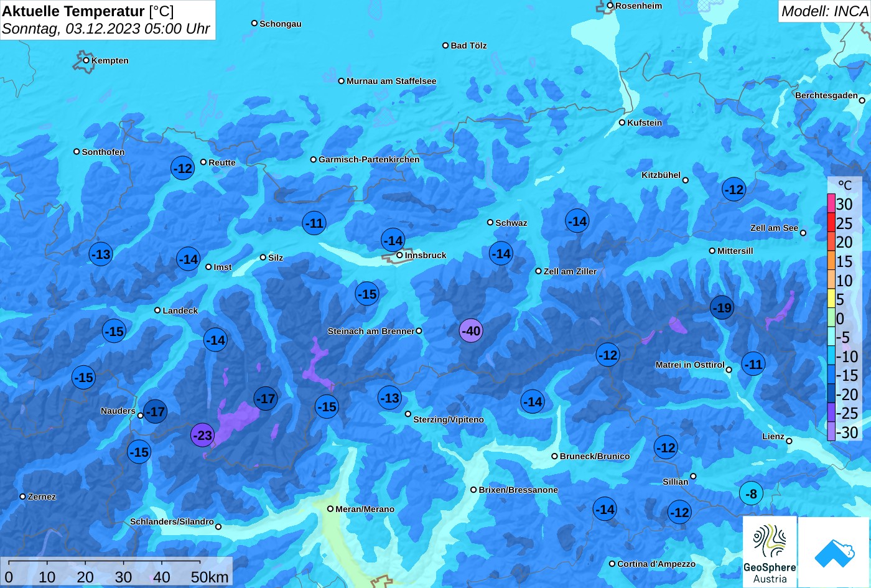This screenshot has height=588, width=871.
Task: Click the Garmisch-Partenkirchen label
Action: click(x=369, y=159)
